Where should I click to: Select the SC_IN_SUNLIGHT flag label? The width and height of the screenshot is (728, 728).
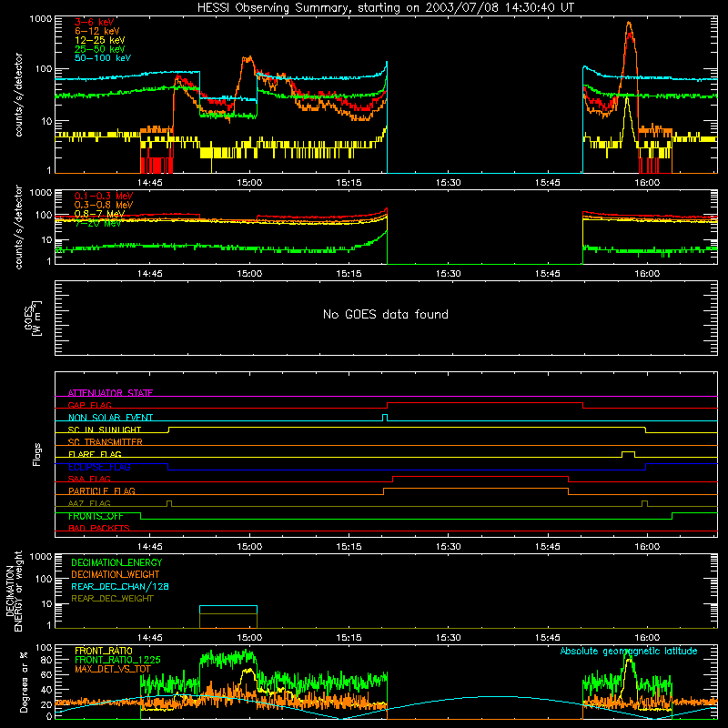[x=105, y=430]
